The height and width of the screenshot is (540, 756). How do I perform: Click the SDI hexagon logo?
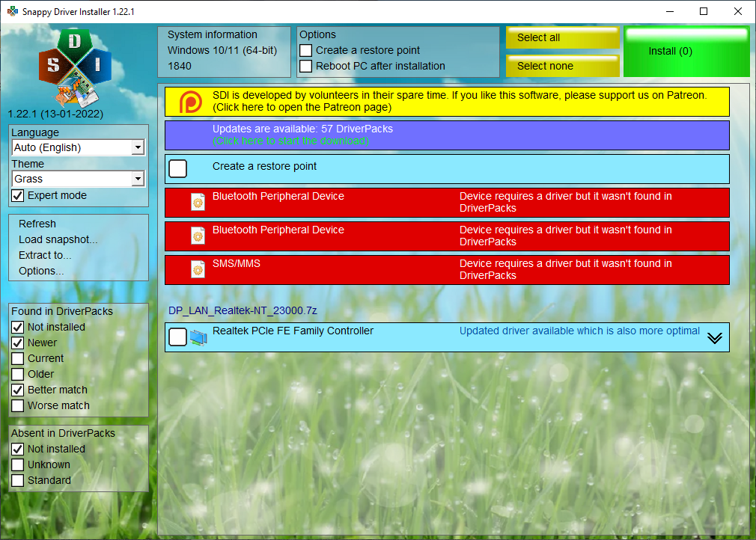click(75, 67)
